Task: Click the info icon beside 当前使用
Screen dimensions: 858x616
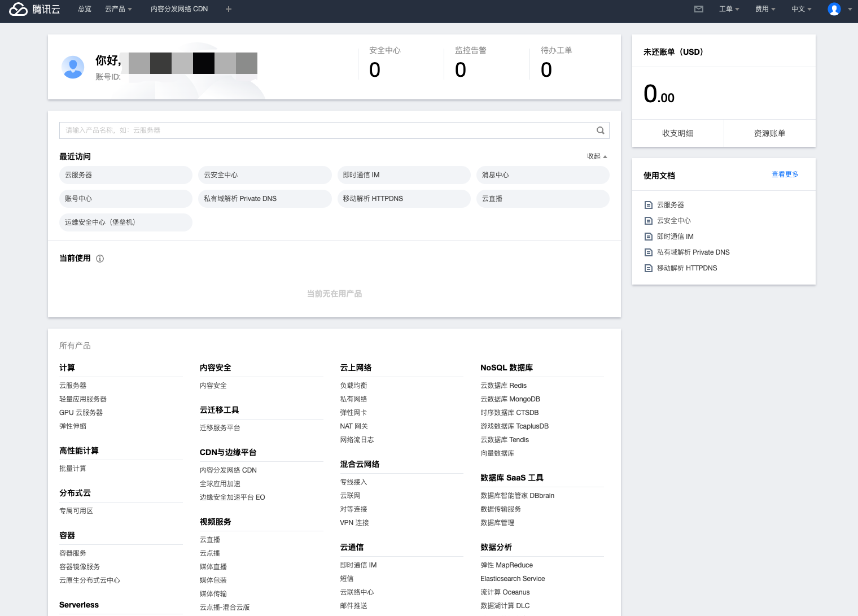Action: pyautogui.click(x=100, y=259)
